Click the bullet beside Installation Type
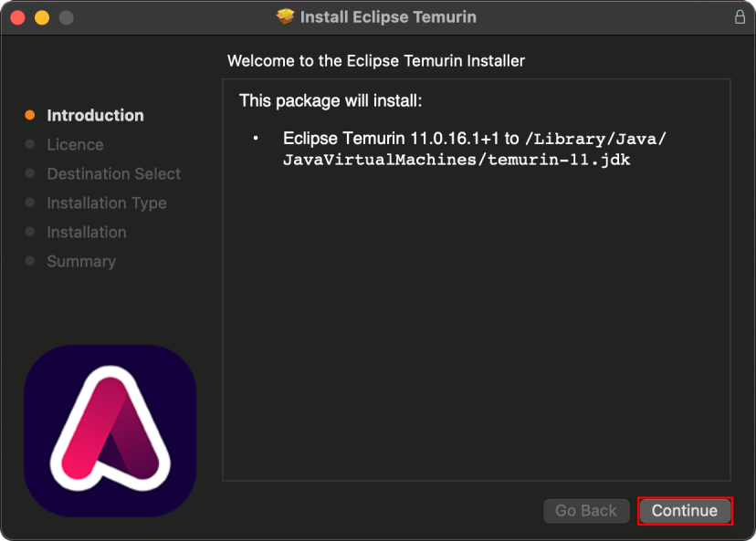The height and width of the screenshot is (541, 756). (30, 203)
